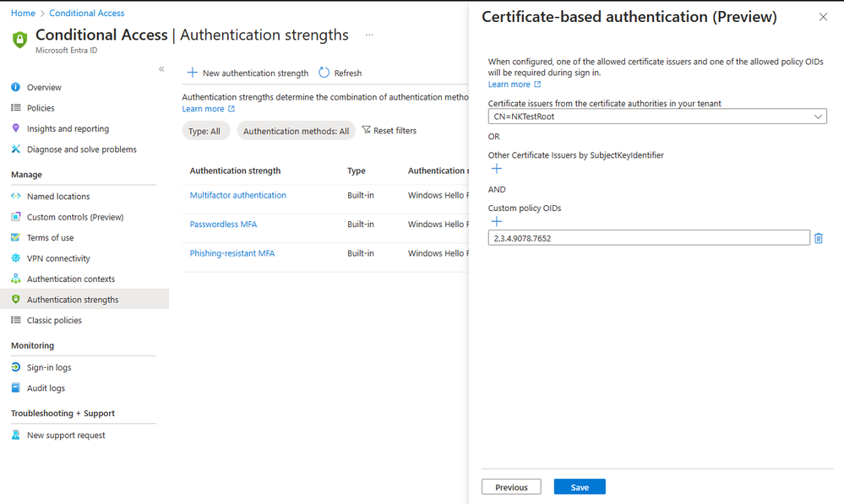Image resolution: width=844 pixels, height=504 pixels.
Task: Click the New support request person icon
Action: coord(15,435)
